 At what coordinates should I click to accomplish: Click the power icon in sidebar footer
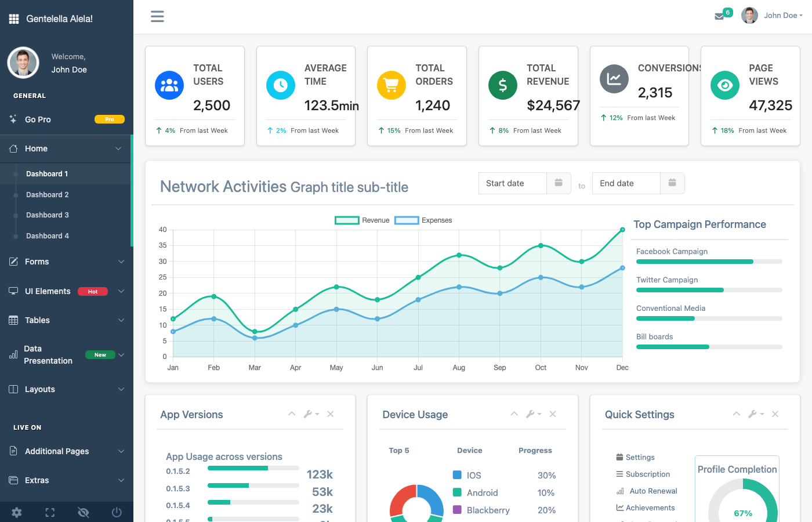point(116,512)
